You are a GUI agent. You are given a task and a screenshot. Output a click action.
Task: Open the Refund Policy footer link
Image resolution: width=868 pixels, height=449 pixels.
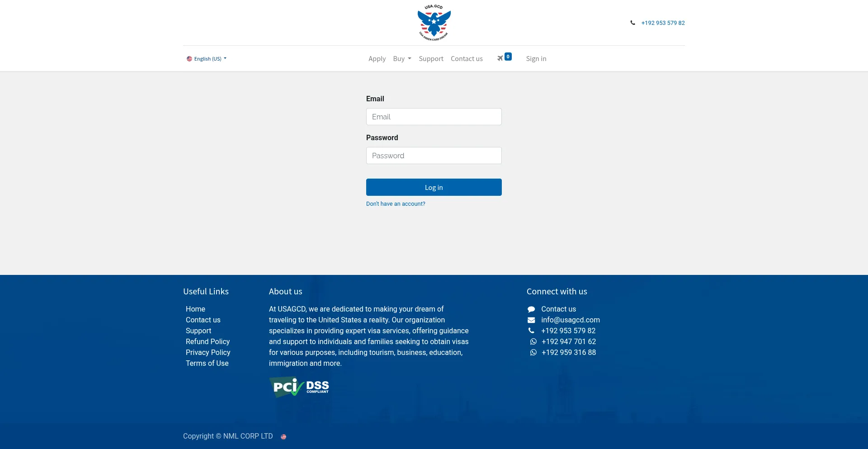208,342
